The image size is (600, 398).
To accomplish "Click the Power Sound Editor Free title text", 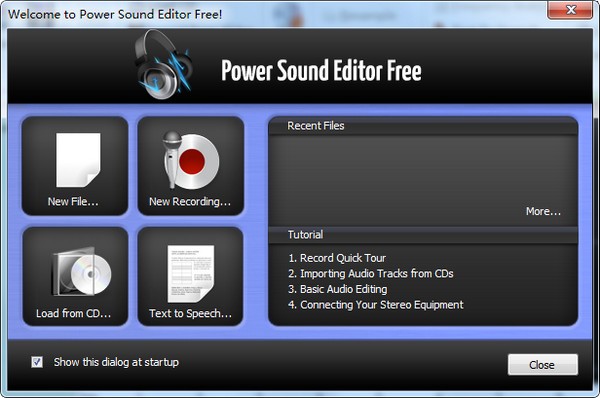I will pos(321,70).
